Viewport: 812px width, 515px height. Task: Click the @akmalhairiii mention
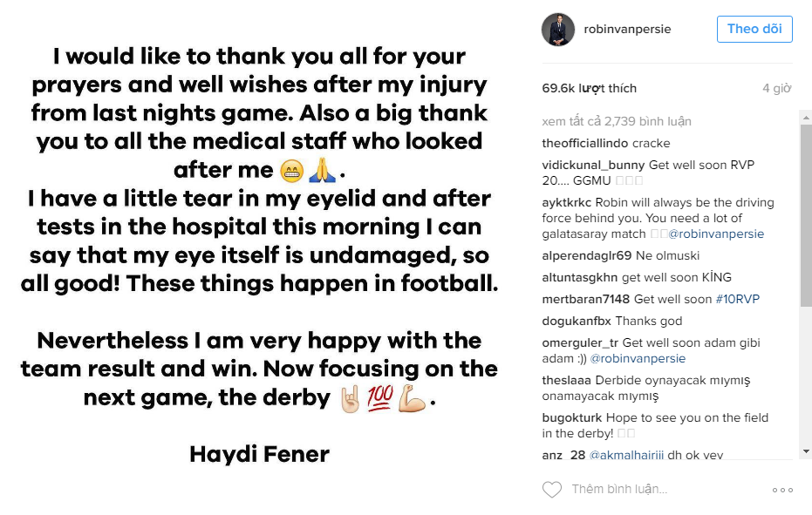pyautogui.click(x=626, y=455)
